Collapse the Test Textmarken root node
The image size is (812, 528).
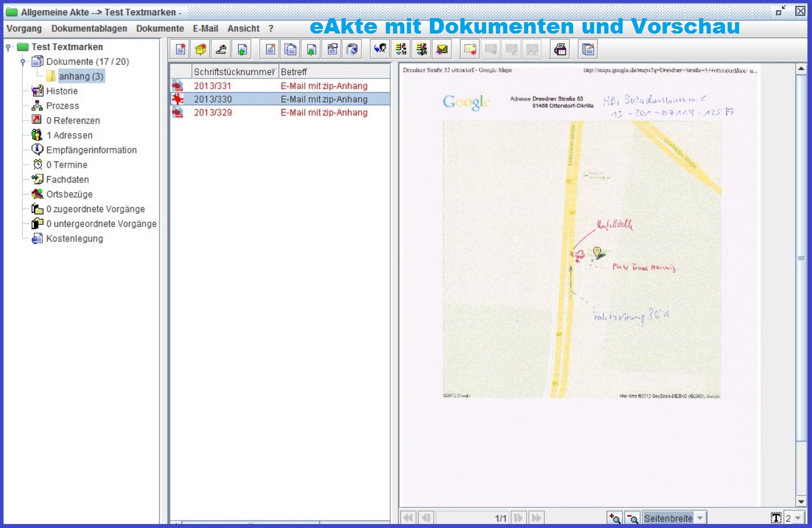8,47
